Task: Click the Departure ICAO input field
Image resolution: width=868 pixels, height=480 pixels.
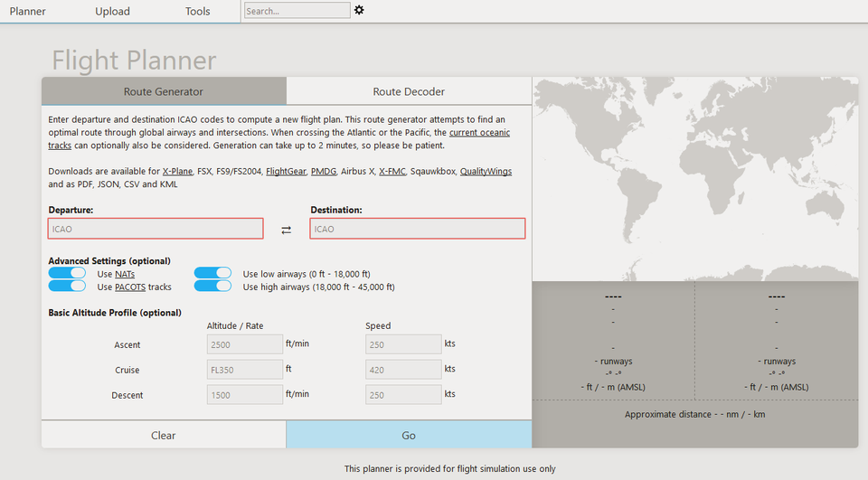Action: (x=156, y=229)
